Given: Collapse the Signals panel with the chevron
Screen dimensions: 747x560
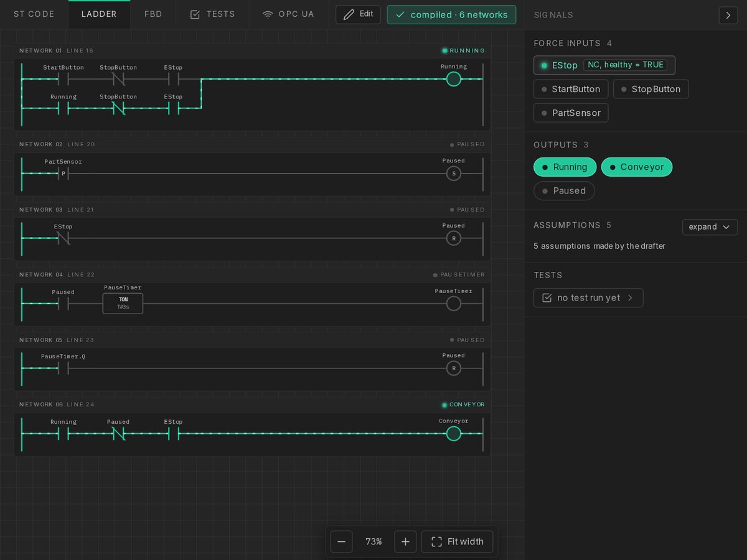Looking at the screenshot, I should click(728, 15).
